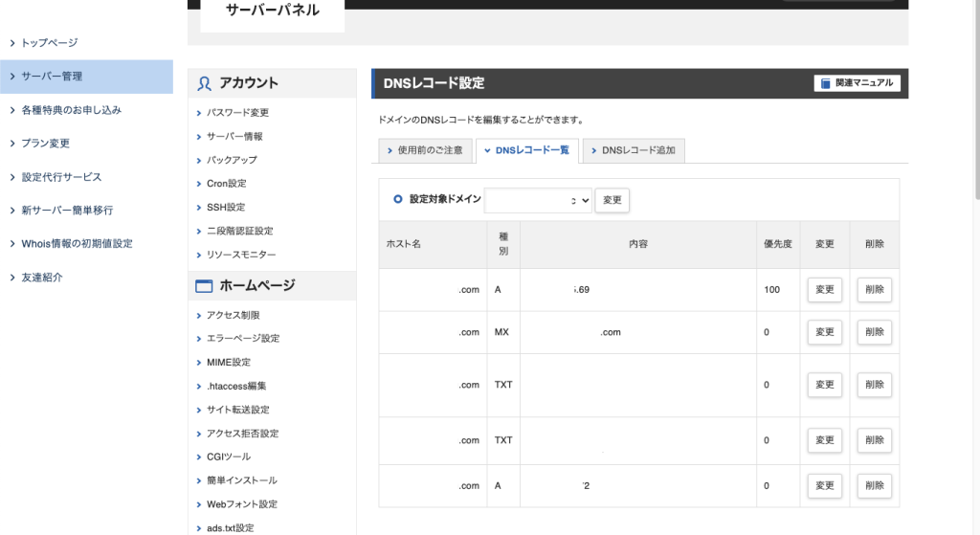980x535 pixels.
Task: Open 設定対象ドメイン dropdown
Action: coord(538,201)
